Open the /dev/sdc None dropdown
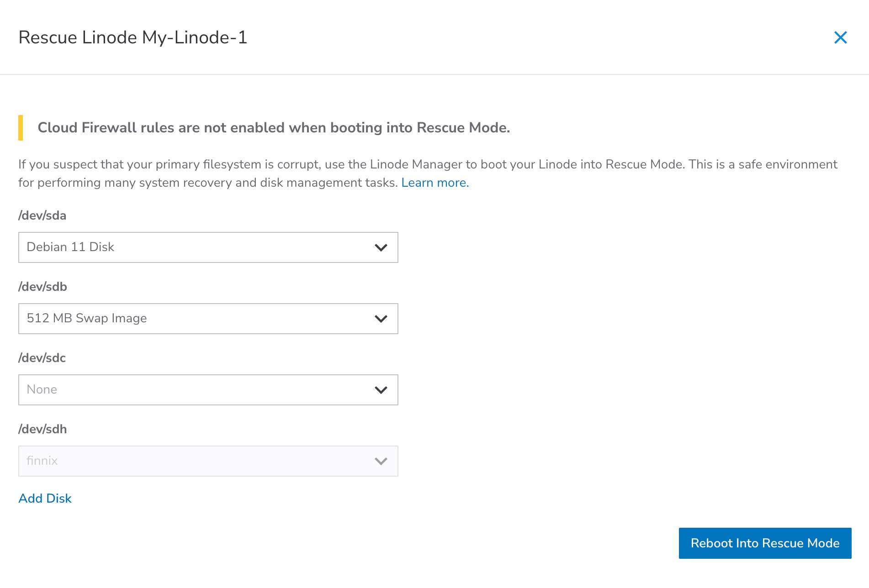869x588 pixels. (x=208, y=390)
